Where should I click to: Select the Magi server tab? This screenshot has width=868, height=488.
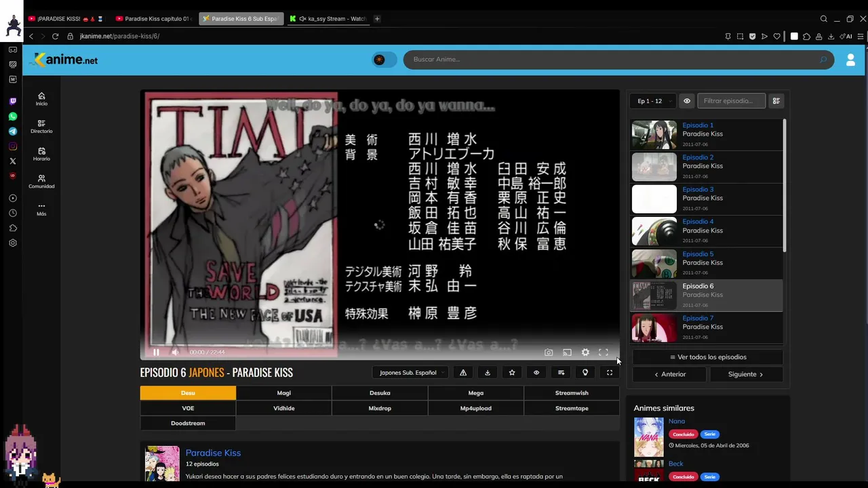tap(284, 393)
